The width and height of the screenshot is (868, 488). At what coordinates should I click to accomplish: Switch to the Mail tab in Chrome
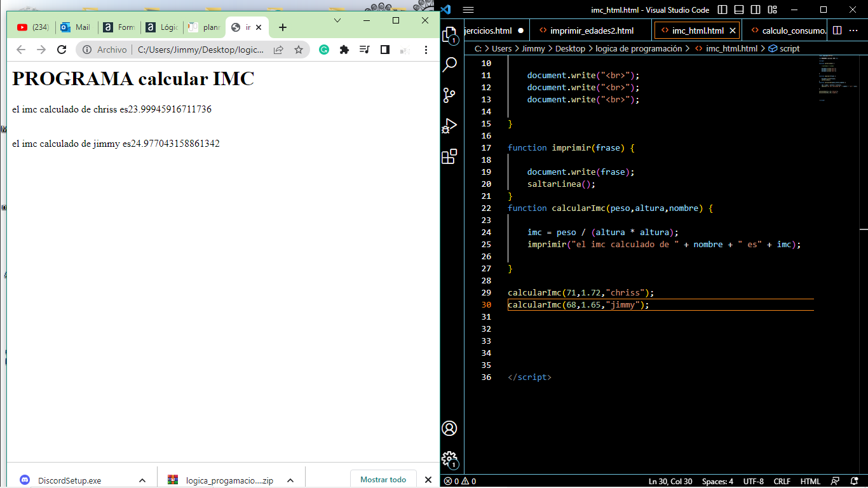click(x=76, y=27)
